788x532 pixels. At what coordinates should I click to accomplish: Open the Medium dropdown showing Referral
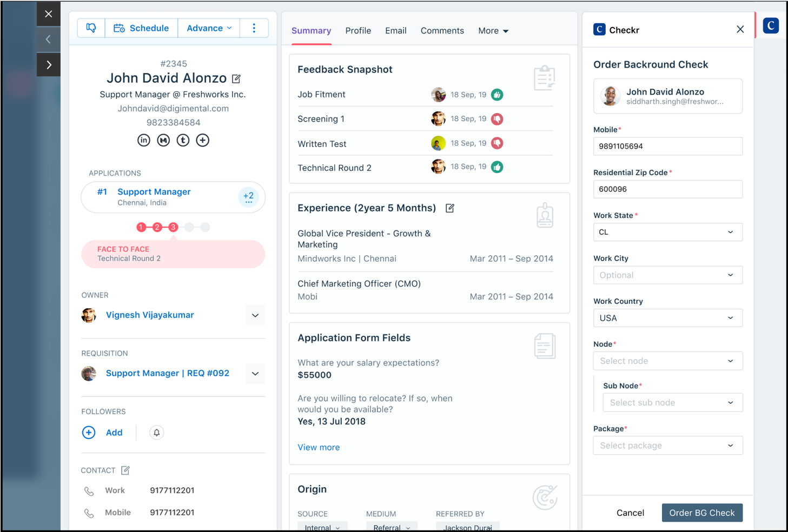point(392,527)
